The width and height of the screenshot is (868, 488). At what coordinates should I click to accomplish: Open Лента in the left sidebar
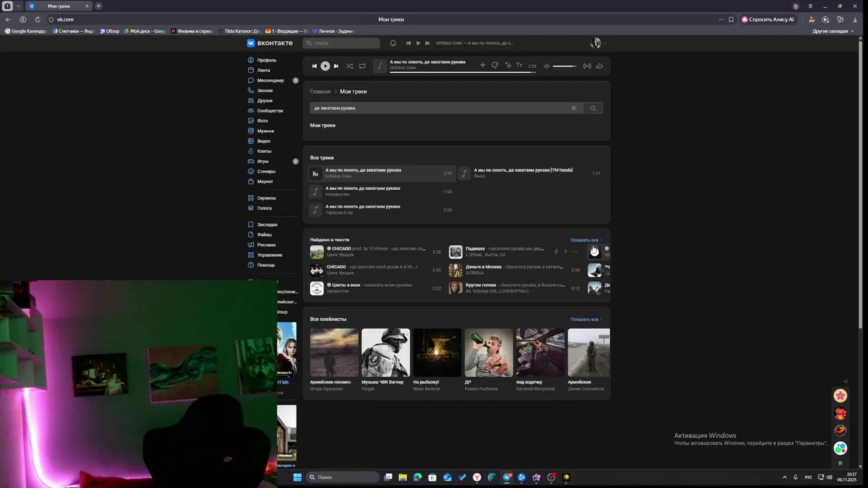[x=264, y=70]
